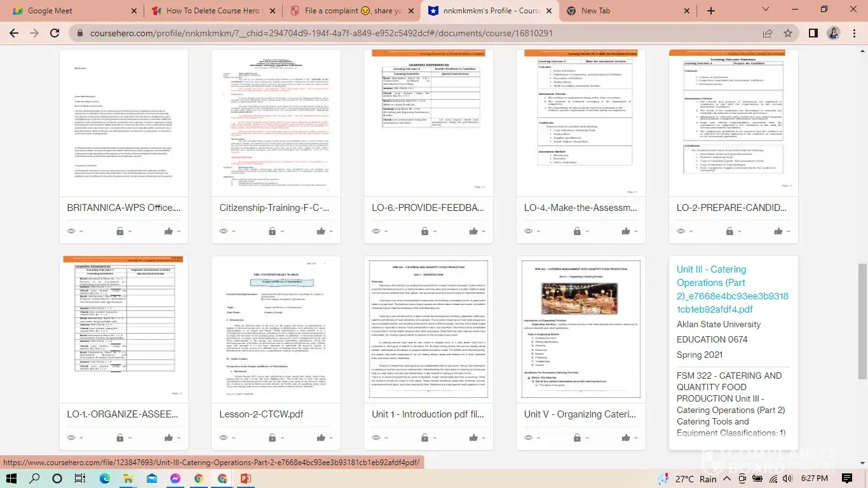
Task: Switch to the File a complaint tab
Action: pos(352,11)
